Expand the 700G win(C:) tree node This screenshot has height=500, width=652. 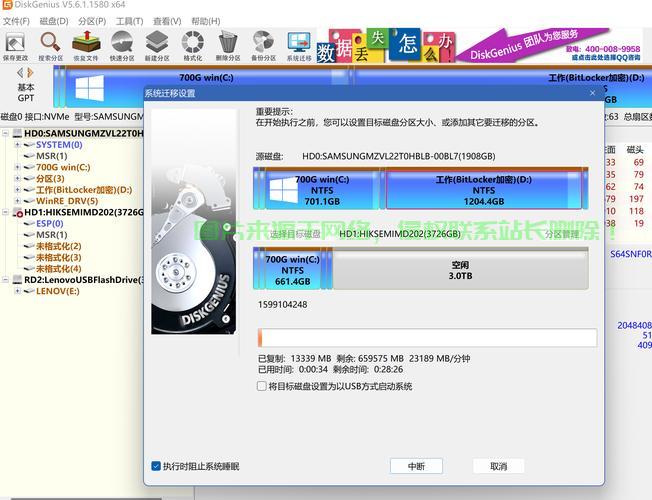point(17,167)
